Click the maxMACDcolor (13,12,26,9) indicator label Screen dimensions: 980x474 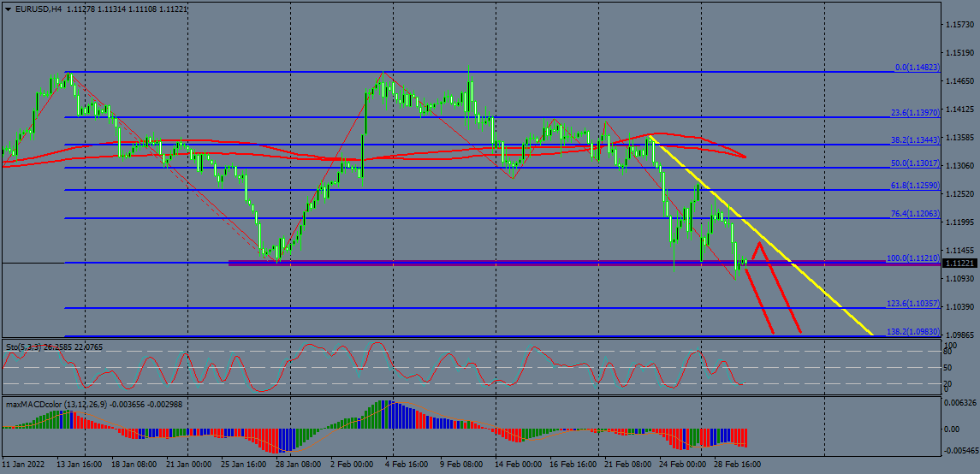point(55,404)
